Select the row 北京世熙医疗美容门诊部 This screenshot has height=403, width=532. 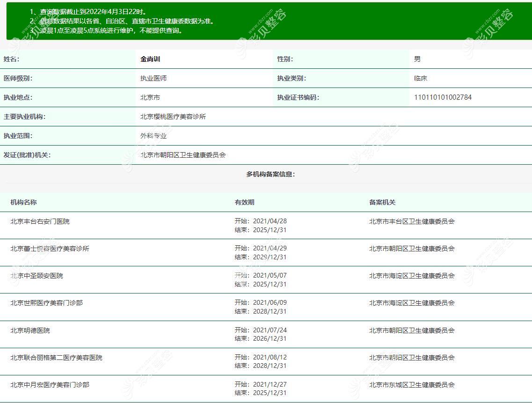(266, 307)
